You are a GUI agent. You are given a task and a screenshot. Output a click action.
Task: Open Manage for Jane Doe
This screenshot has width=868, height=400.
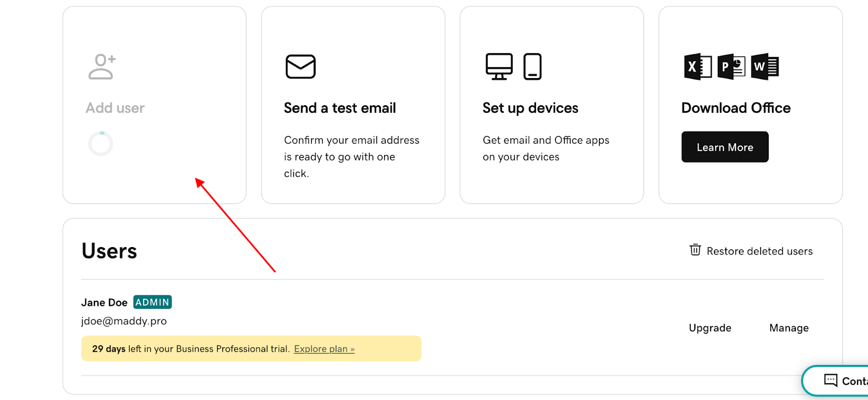[789, 328]
